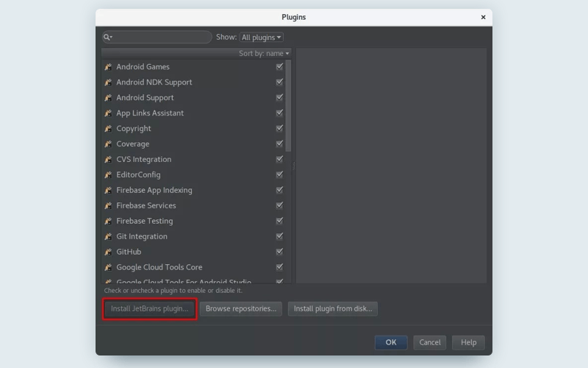Image resolution: width=588 pixels, height=368 pixels.
Task: Click the plugin icon beside CVS Integration
Action: [x=108, y=159]
